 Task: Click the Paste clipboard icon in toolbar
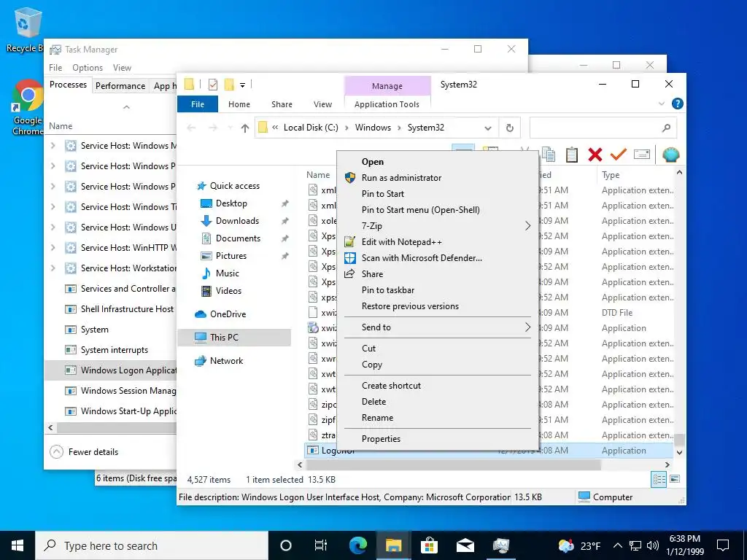[572, 155]
